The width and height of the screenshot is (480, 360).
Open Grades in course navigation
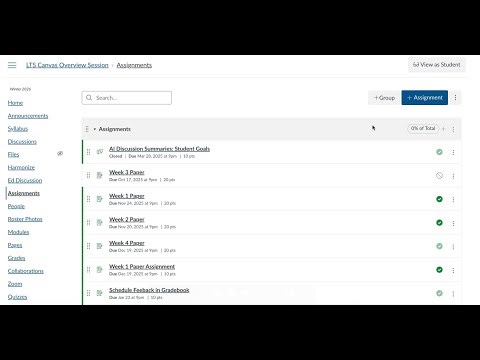click(16, 258)
